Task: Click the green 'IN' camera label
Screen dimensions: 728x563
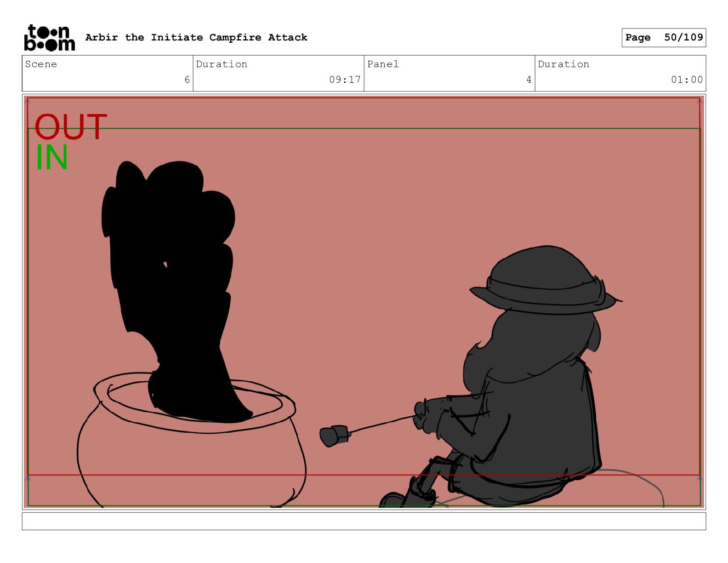Action: tap(52, 157)
